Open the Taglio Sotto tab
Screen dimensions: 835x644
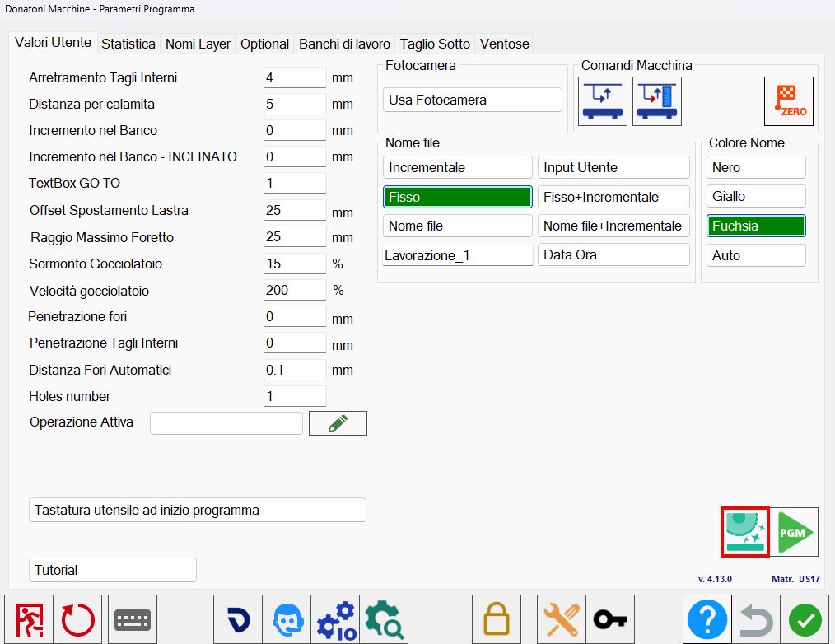point(435,44)
